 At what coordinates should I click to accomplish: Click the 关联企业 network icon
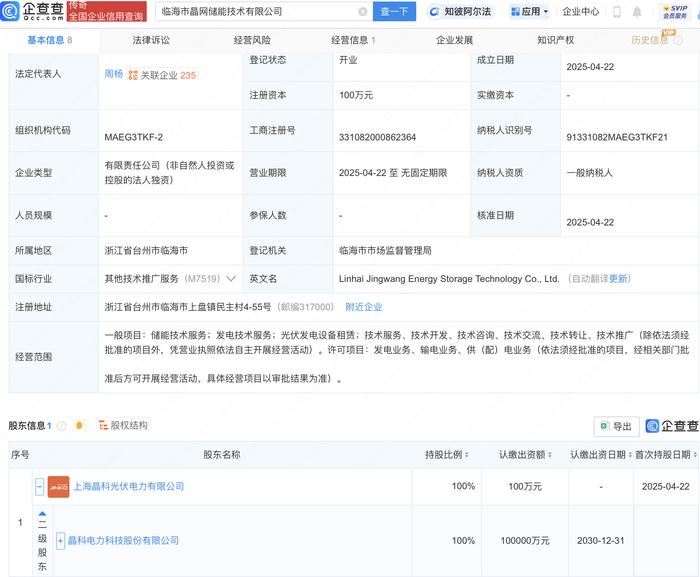[x=133, y=75]
